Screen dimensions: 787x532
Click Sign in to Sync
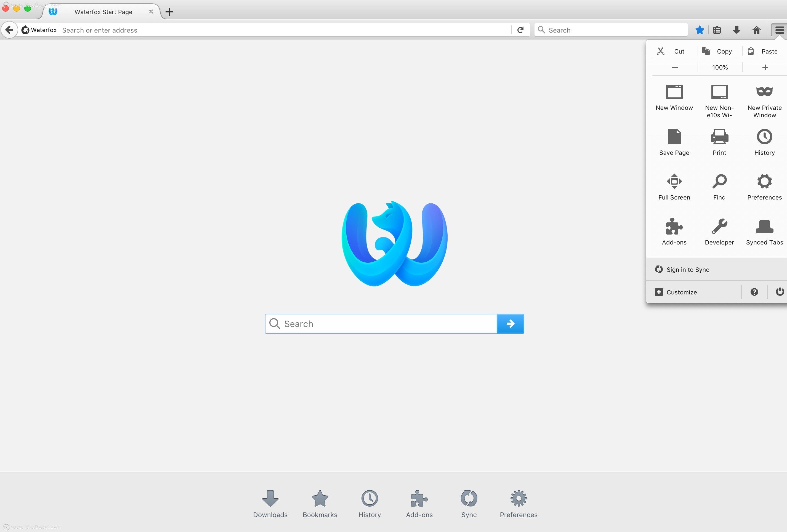(x=716, y=270)
